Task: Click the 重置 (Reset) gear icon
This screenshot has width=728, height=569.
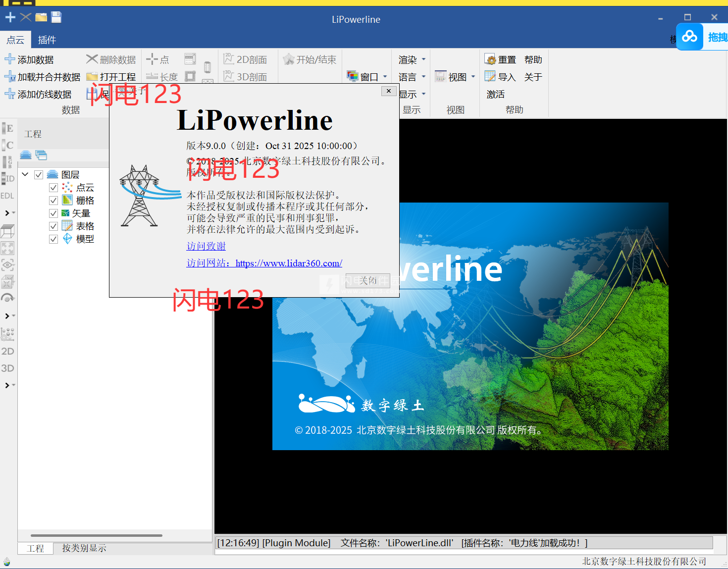Action: point(490,59)
